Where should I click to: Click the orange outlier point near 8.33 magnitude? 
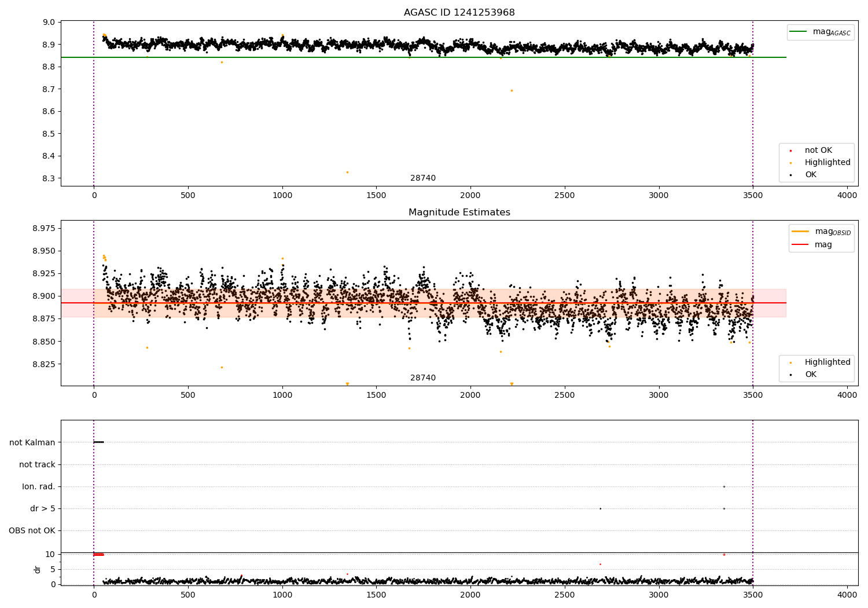347,172
